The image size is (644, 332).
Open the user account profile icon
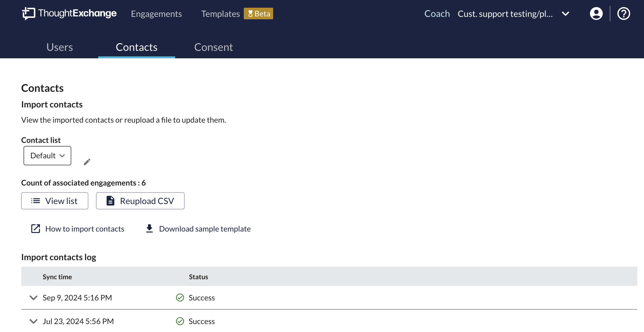(596, 13)
